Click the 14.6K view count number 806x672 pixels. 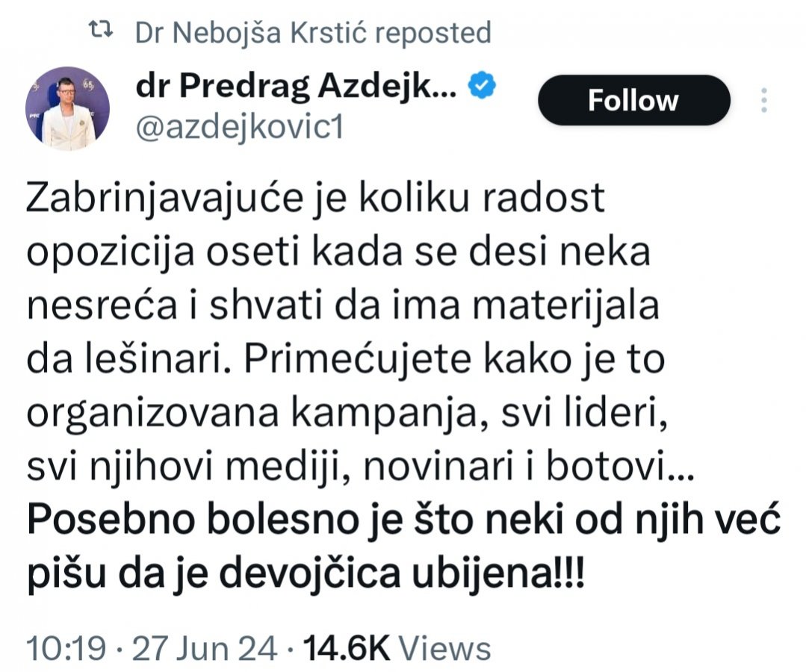pyautogui.click(x=345, y=647)
